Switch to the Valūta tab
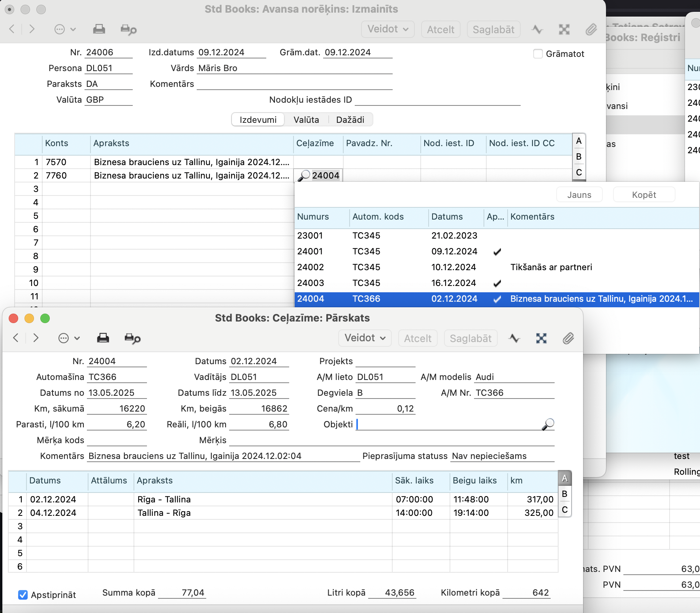 tap(306, 120)
